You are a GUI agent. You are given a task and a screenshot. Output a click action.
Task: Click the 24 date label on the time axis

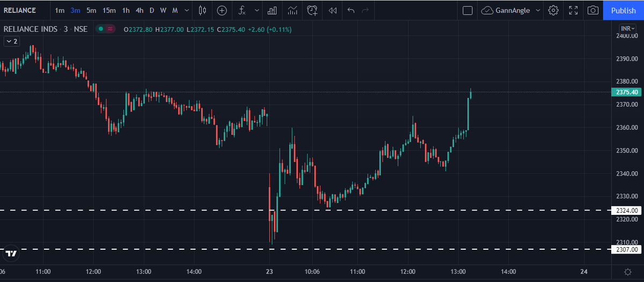tap(584, 271)
